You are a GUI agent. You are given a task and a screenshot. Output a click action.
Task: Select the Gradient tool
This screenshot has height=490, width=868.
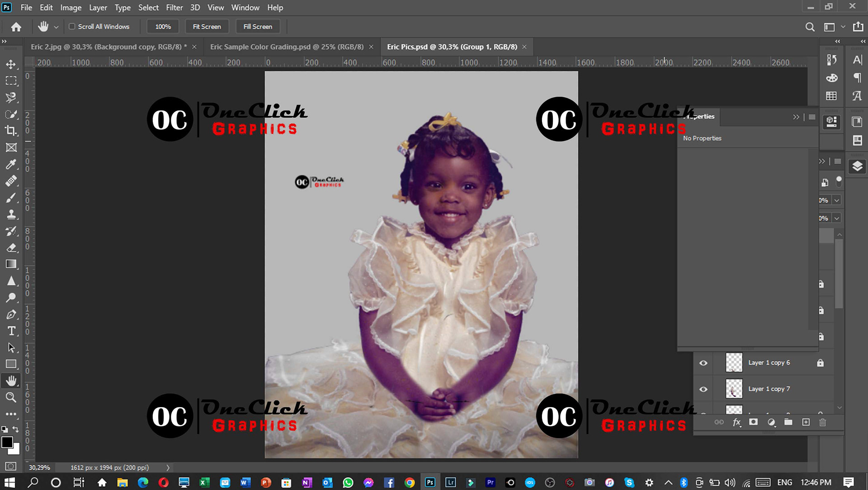click(11, 264)
